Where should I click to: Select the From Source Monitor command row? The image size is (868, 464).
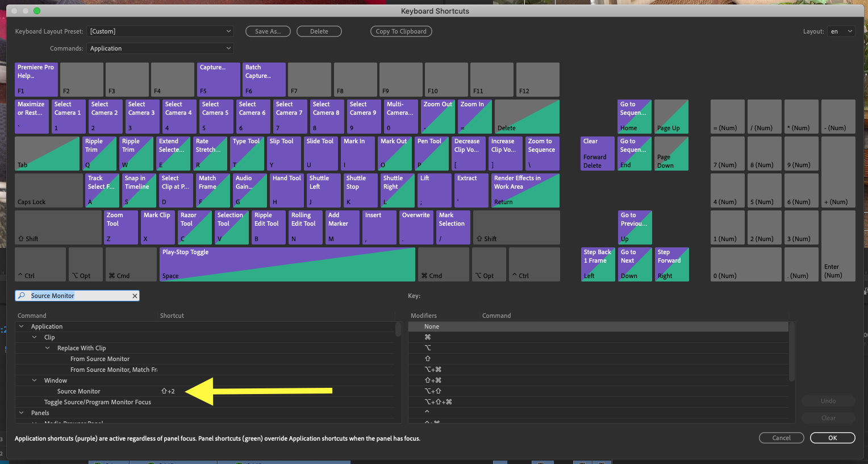click(x=205, y=359)
